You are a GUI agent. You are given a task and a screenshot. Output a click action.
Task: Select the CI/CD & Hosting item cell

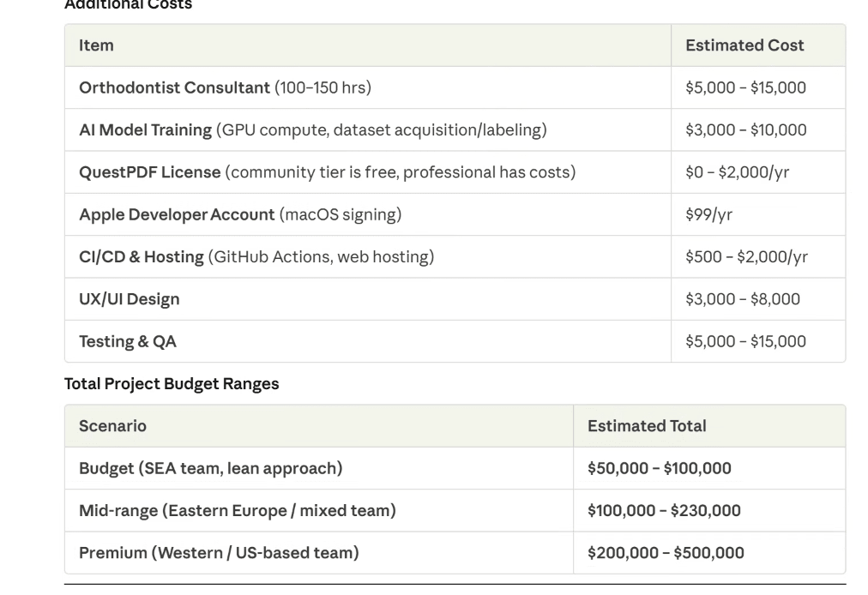[x=256, y=256]
